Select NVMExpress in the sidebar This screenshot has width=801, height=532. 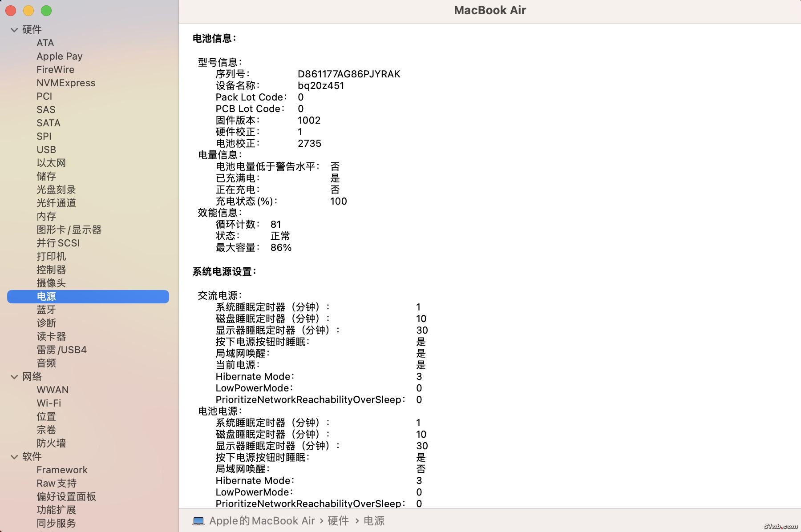click(66, 83)
